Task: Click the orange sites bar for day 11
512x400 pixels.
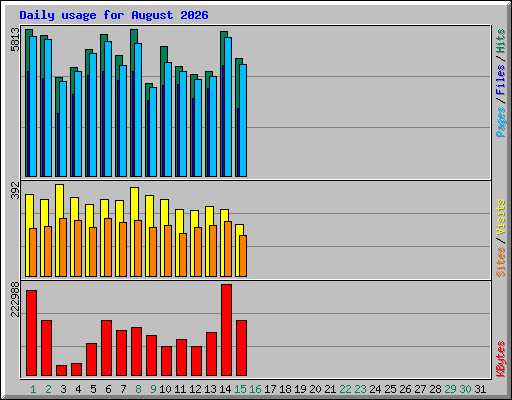Action: tap(183, 255)
